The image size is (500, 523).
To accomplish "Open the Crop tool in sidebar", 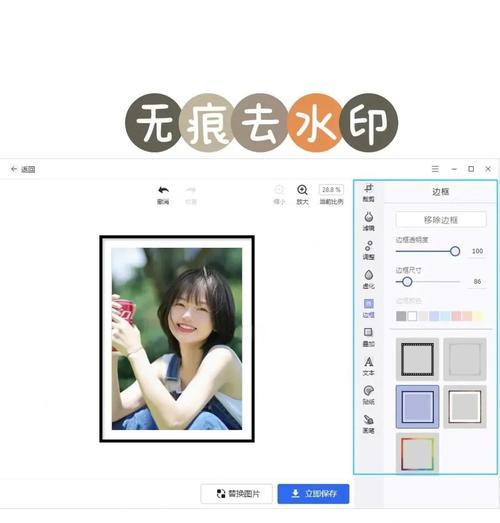I will point(368,193).
